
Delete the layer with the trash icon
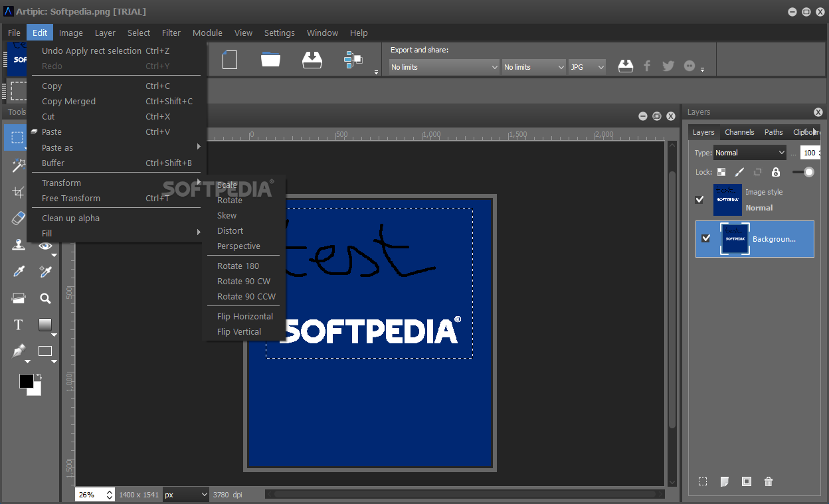pyautogui.click(x=769, y=481)
